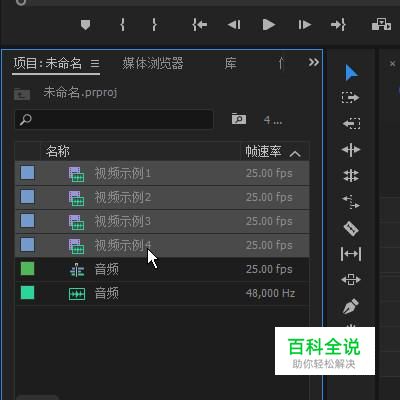Play the program monitor
This screenshot has width=400, height=400.
(x=269, y=25)
